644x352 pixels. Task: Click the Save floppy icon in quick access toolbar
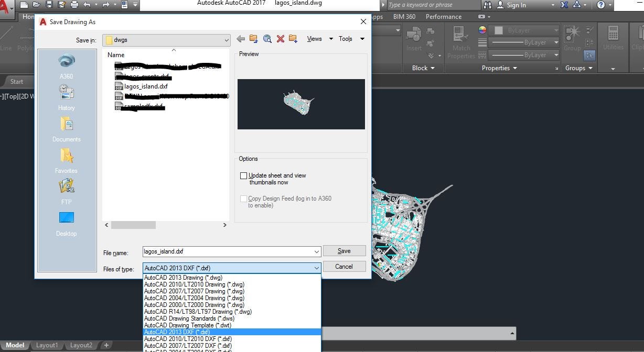(x=49, y=5)
